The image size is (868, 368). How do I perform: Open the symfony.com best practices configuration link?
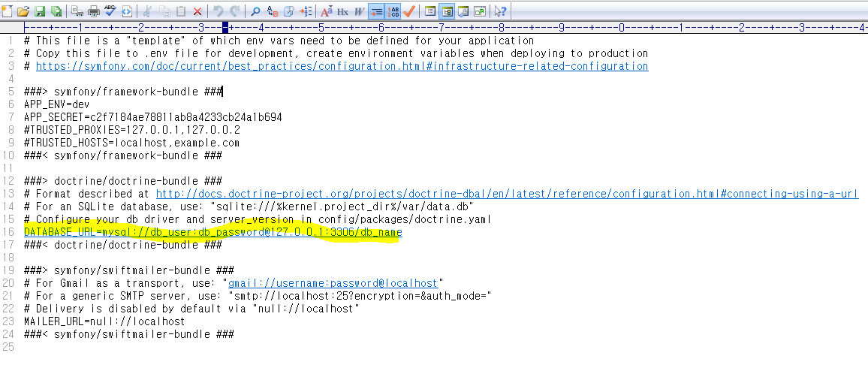click(x=342, y=66)
